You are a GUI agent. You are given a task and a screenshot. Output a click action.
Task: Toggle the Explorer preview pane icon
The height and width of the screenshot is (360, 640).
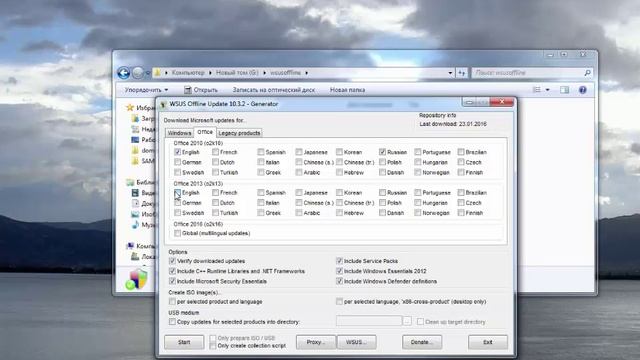pyautogui.click(x=564, y=90)
